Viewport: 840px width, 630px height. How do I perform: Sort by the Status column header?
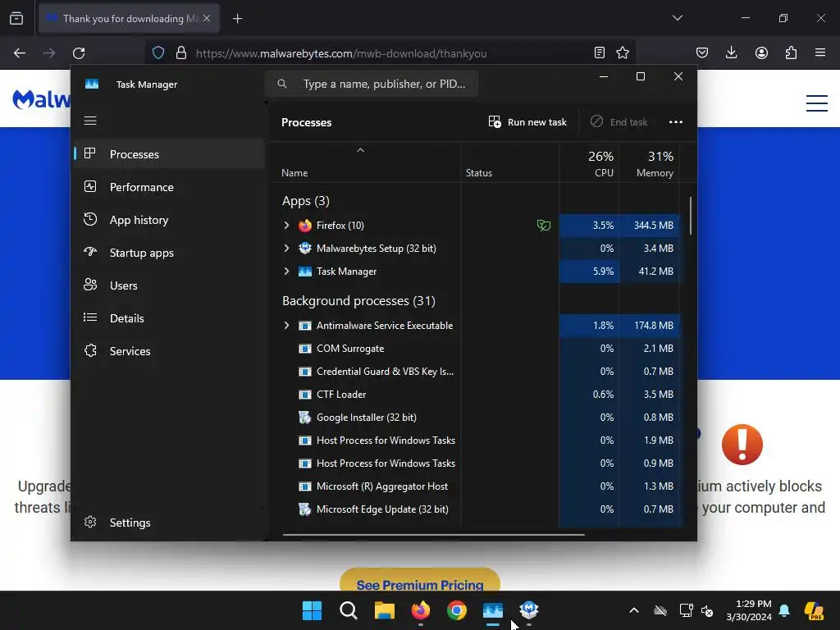pos(479,173)
